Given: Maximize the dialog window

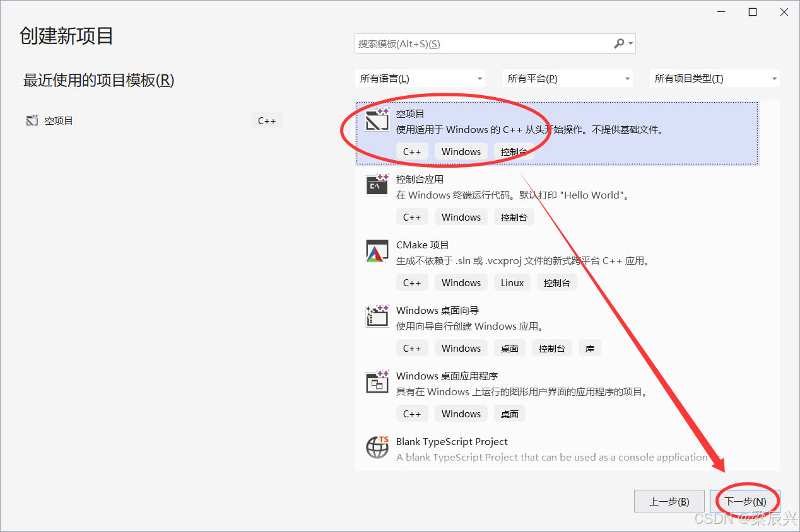Looking at the screenshot, I should pos(752,12).
